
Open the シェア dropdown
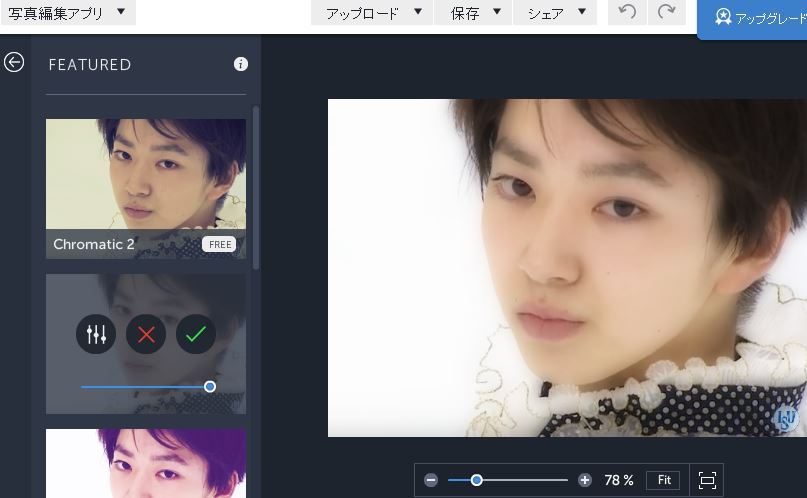click(555, 12)
